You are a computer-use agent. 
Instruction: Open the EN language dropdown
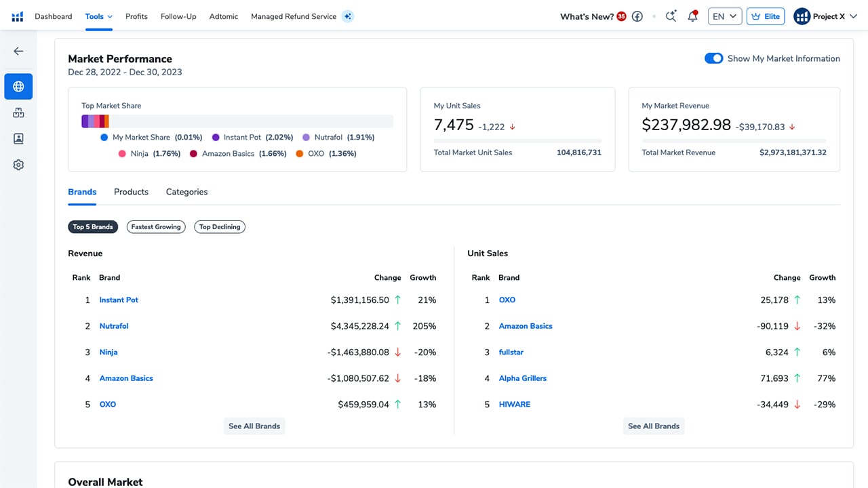click(725, 16)
